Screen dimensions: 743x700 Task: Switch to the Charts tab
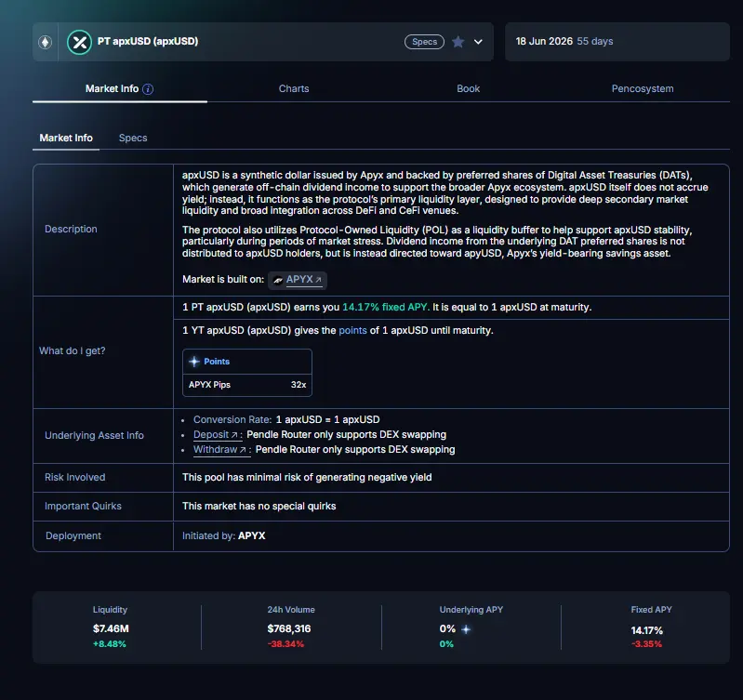(294, 89)
